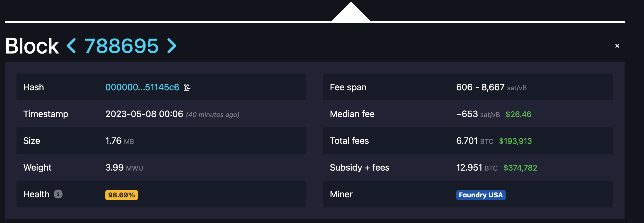Copy block hash with clipboard icon
This screenshot has height=223, width=644.
tap(187, 88)
